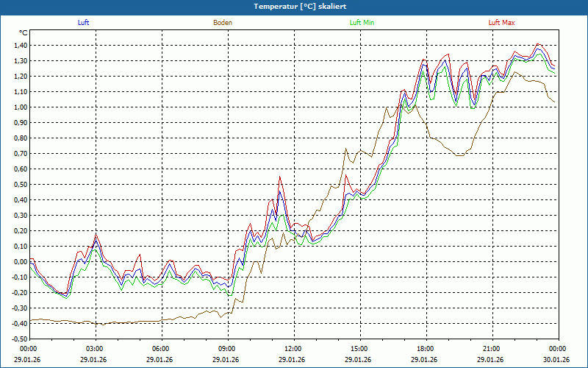Select the 0,00 y-axis tick label

pyautogui.click(x=20, y=261)
